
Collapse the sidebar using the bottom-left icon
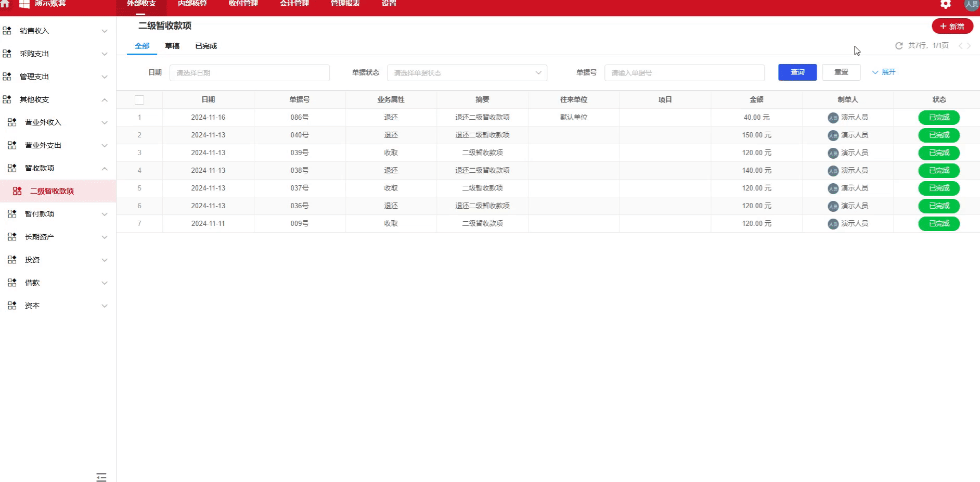(101, 477)
